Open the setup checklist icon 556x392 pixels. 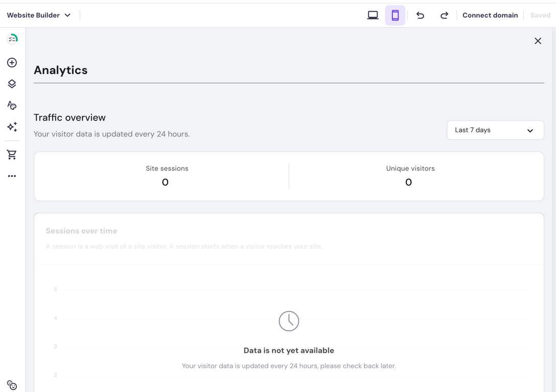(x=11, y=38)
